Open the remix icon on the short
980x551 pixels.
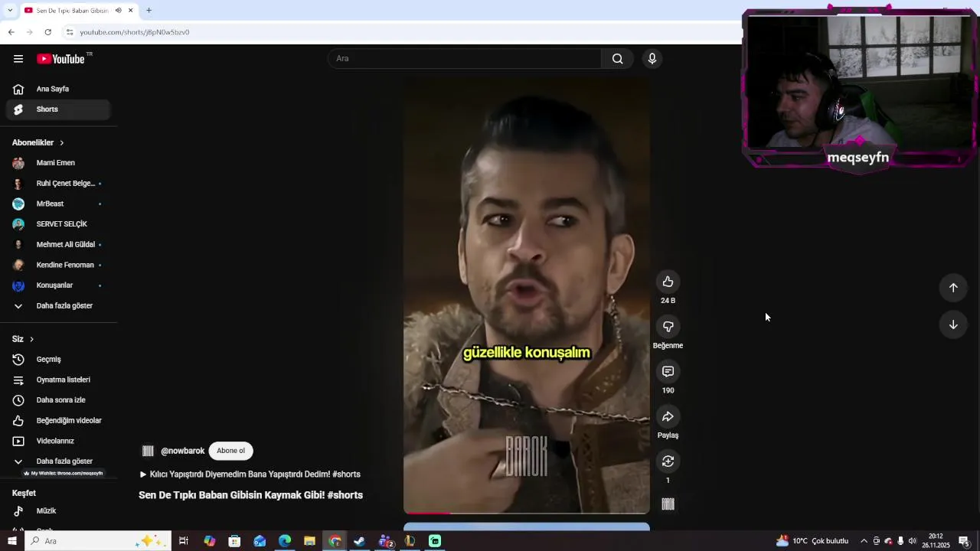pyautogui.click(x=668, y=461)
